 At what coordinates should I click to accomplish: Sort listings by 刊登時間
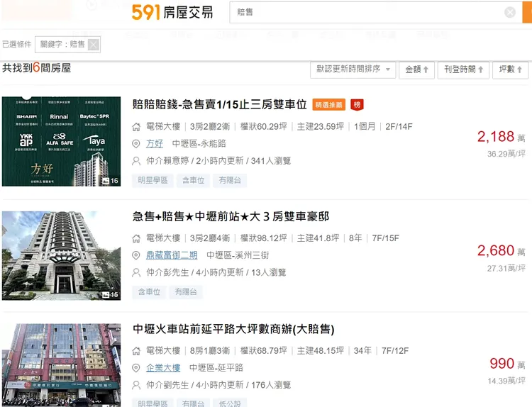[x=464, y=69]
